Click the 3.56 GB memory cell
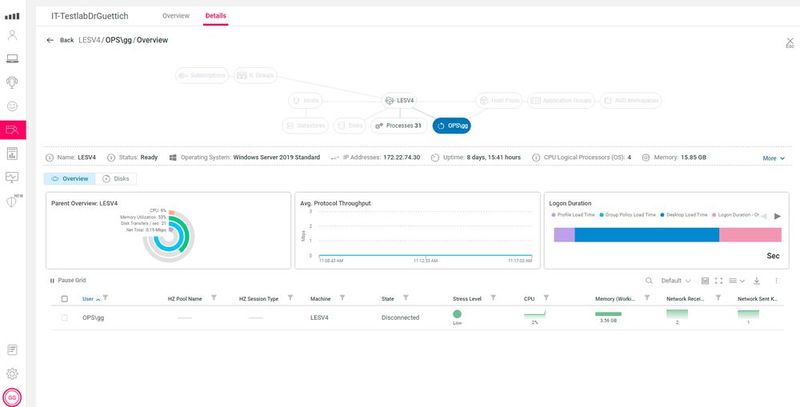 (608, 317)
